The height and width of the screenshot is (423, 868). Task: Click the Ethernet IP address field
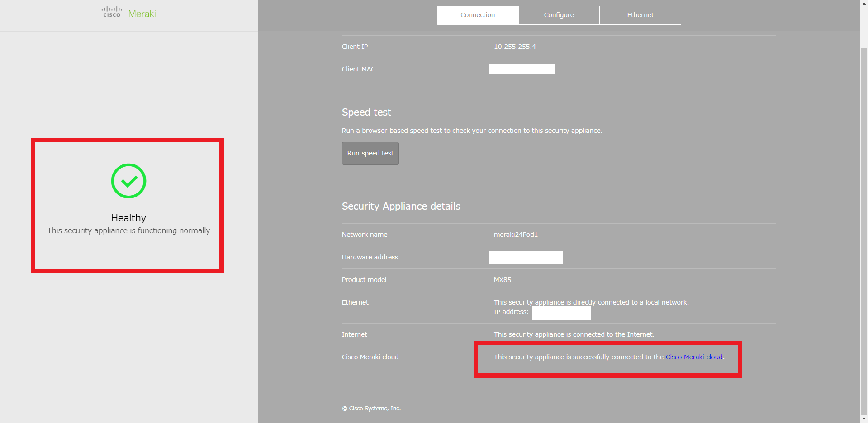561,313
